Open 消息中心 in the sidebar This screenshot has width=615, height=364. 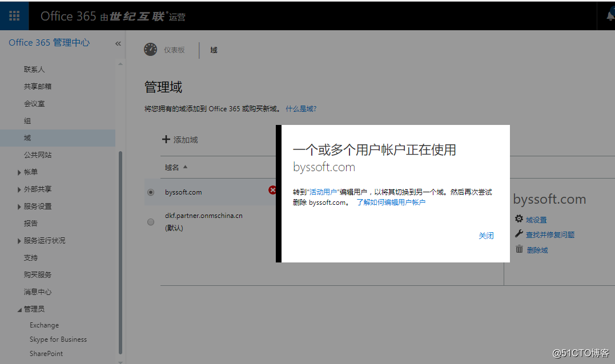pos(38,292)
